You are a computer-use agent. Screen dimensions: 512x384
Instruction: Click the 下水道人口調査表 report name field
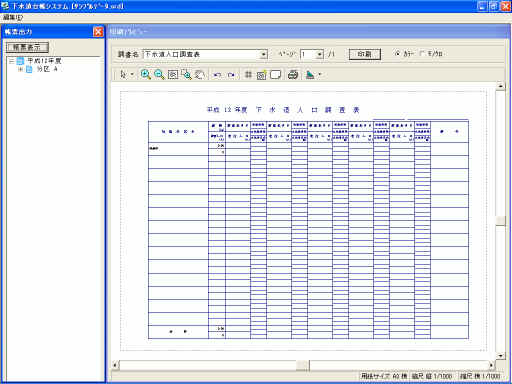tap(202, 54)
